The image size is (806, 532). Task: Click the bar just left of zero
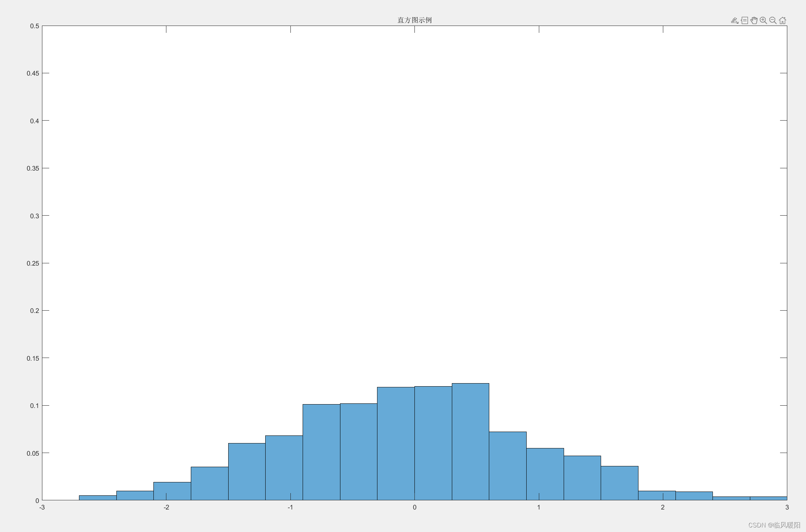point(396,443)
